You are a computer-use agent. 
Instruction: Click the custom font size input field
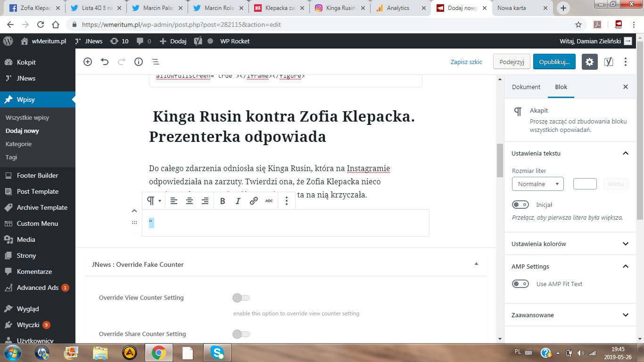click(x=585, y=184)
